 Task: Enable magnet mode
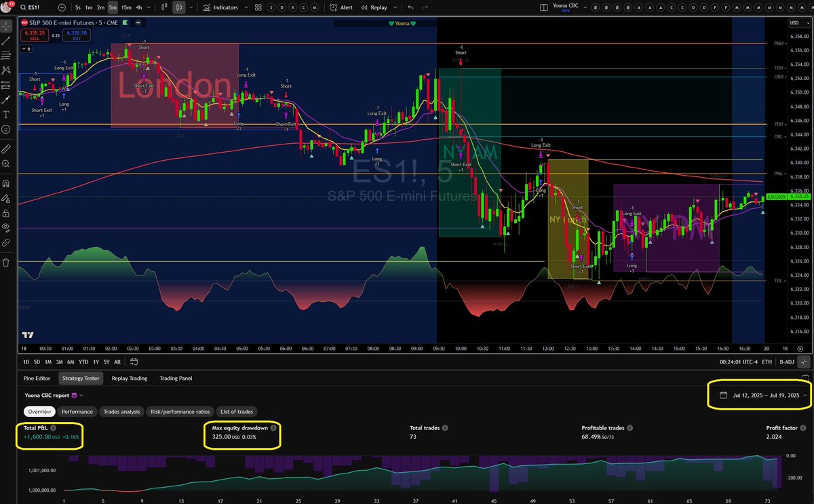pyautogui.click(x=6, y=183)
